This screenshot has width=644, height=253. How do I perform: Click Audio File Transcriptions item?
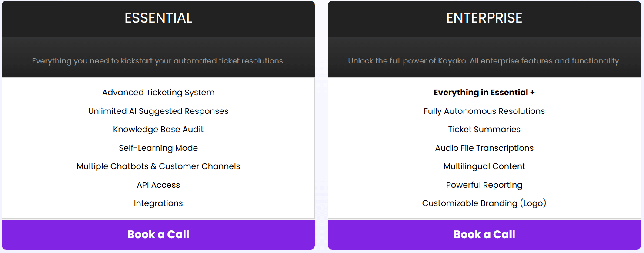[484, 148]
